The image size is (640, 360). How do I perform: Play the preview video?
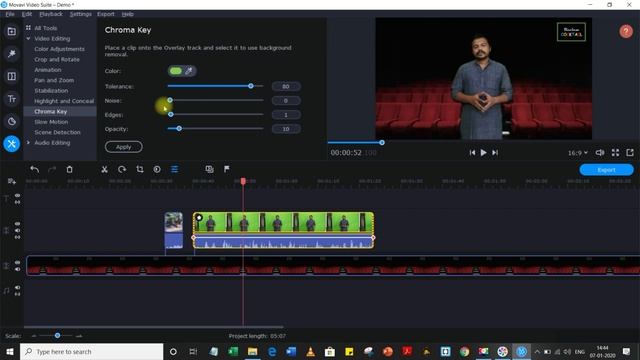click(x=483, y=152)
